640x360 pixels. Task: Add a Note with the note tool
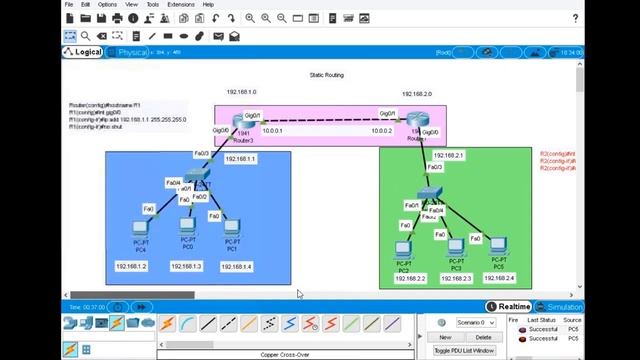click(x=136, y=36)
